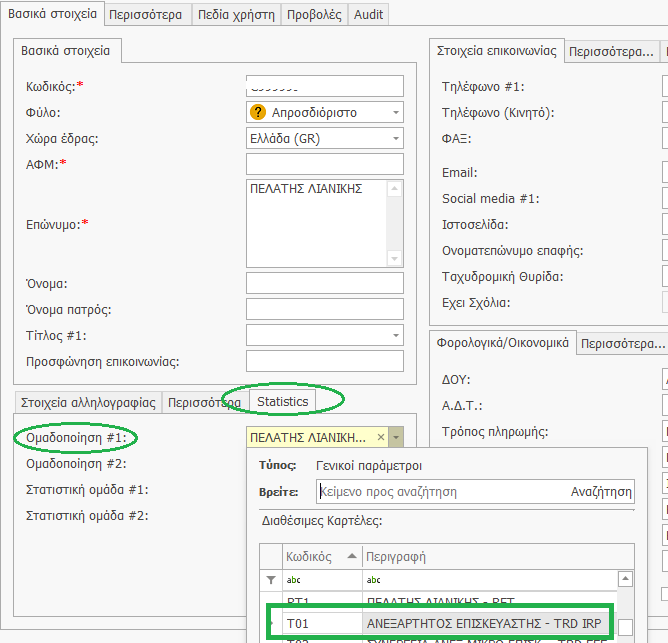The image size is (668, 643).
Task: Sort by Κωδικός column header
Action: 322,556
